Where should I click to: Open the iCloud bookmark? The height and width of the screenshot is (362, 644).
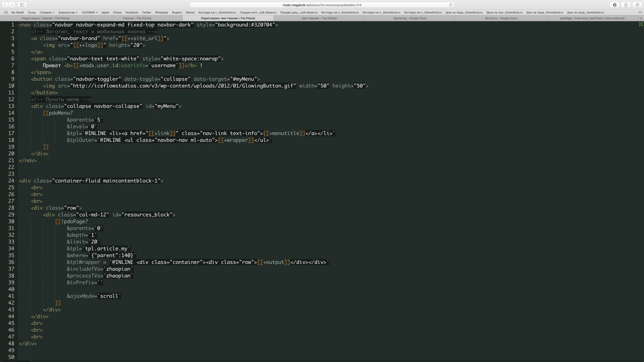coord(117,12)
